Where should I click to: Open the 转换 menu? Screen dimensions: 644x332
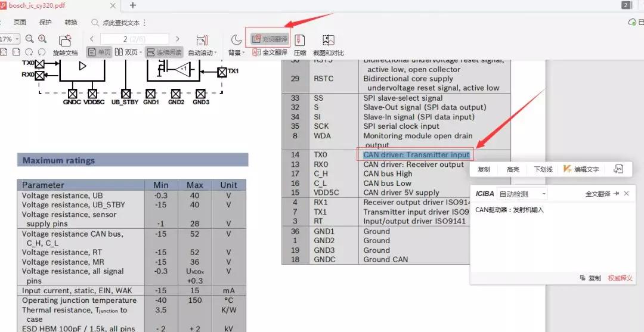point(71,23)
